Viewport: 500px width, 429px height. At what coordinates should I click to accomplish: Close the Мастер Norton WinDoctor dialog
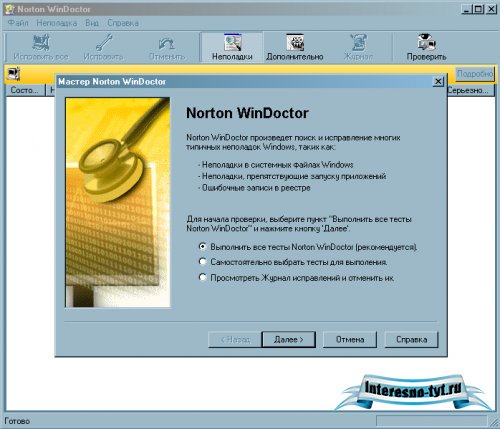(438, 81)
